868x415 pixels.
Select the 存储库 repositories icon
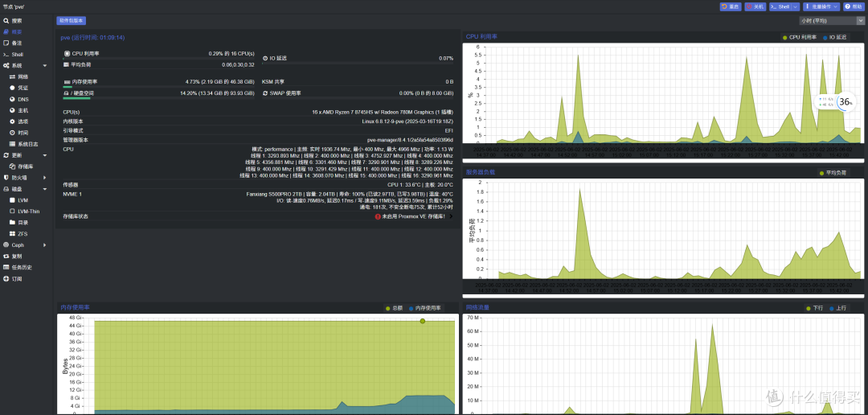12,166
